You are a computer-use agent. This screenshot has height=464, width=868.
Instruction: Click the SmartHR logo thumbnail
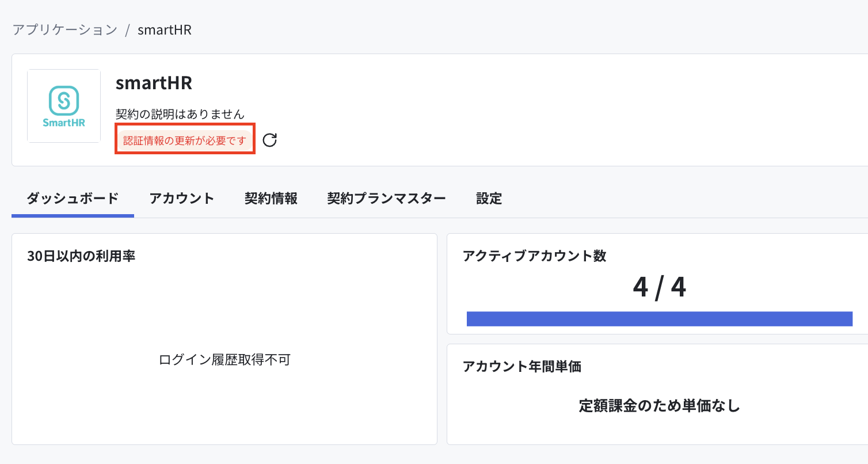64,106
